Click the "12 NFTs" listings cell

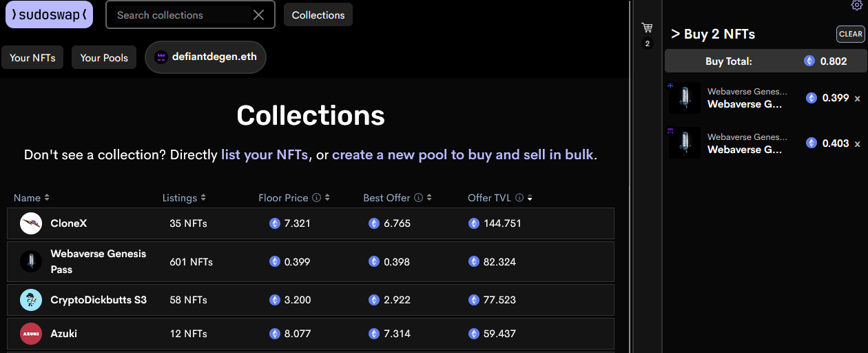click(189, 334)
